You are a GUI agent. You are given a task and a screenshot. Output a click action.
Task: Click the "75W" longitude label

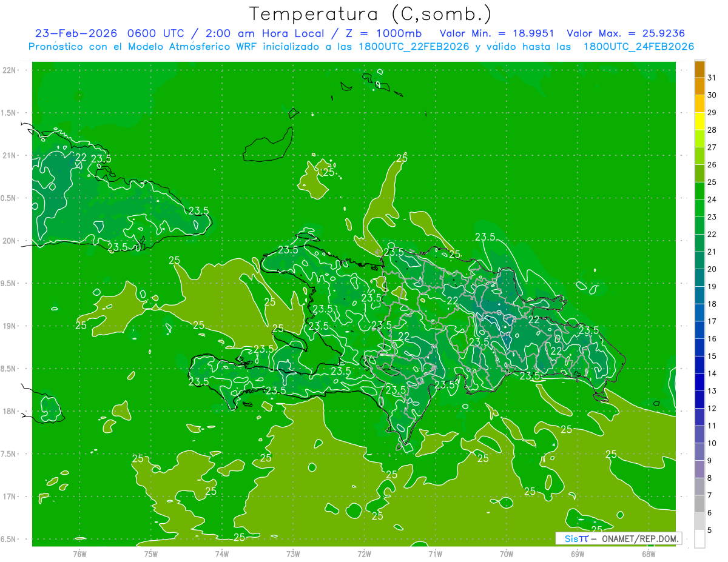click(151, 554)
